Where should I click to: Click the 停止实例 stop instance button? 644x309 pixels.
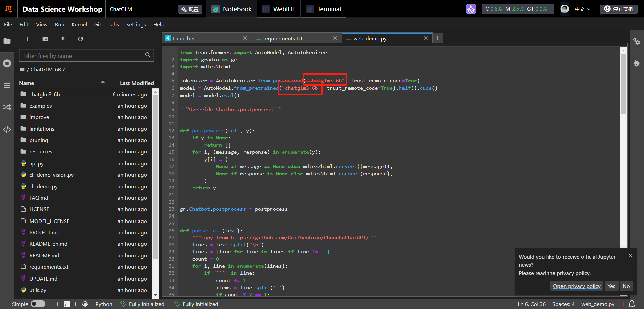tap(619, 9)
